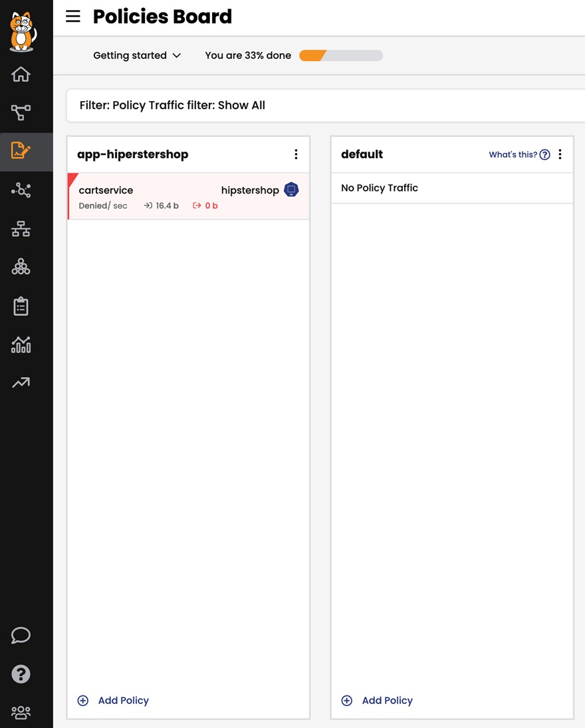Click Add Policy in default tier
This screenshot has width=585, height=728.
pyautogui.click(x=387, y=701)
